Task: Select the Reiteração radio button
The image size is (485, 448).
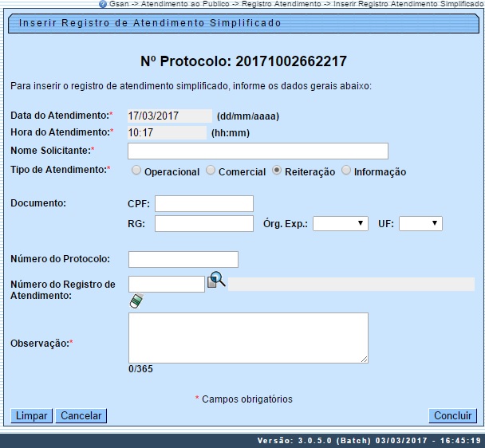Action: coord(277,170)
